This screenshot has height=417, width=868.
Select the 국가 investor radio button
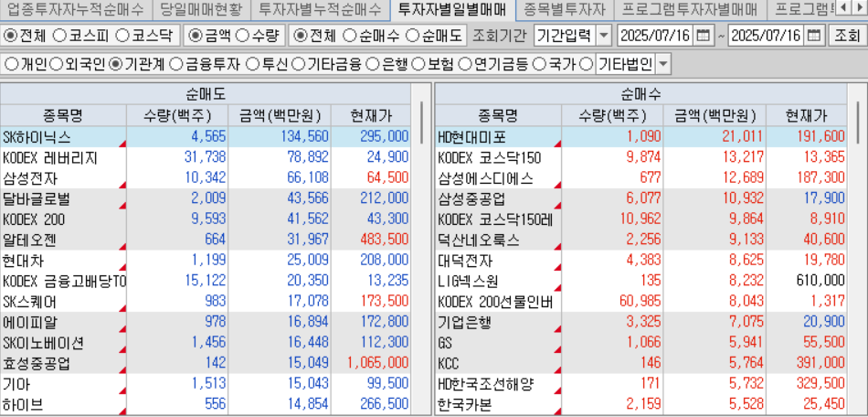click(539, 65)
